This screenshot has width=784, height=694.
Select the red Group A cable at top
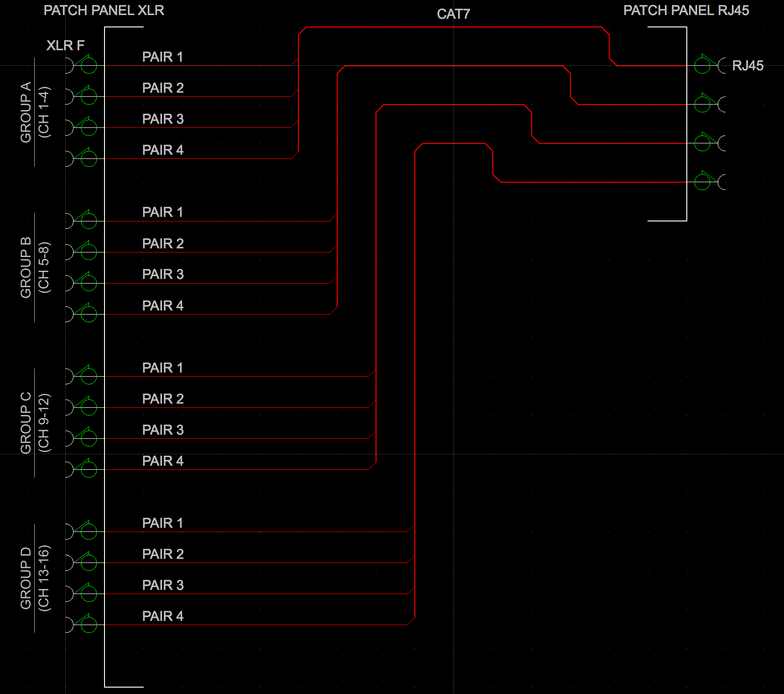(x=454, y=27)
